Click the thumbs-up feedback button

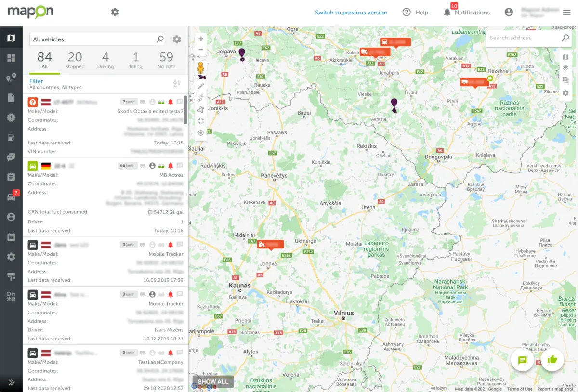click(x=552, y=359)
